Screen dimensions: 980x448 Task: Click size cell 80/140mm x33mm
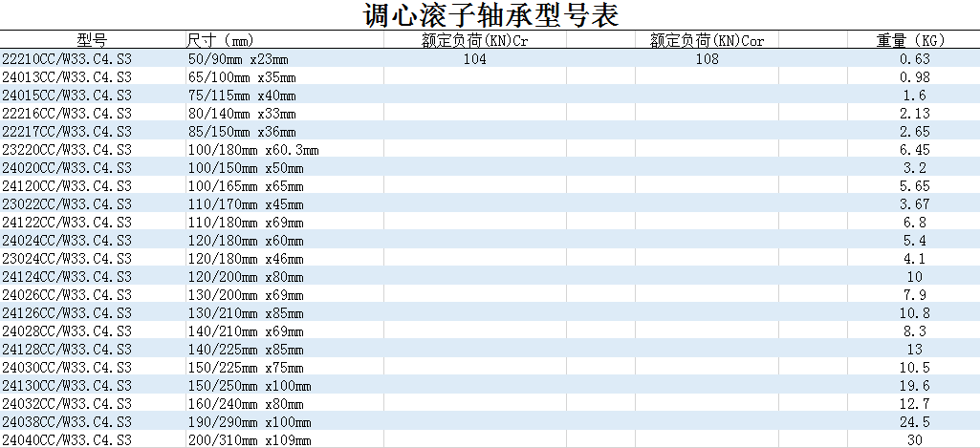pyautogui.click(x=242, y=114)
